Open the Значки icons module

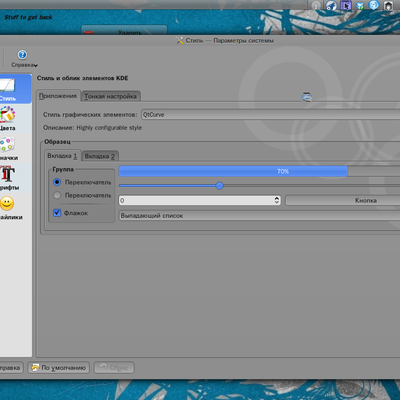(x=7, y=144)
